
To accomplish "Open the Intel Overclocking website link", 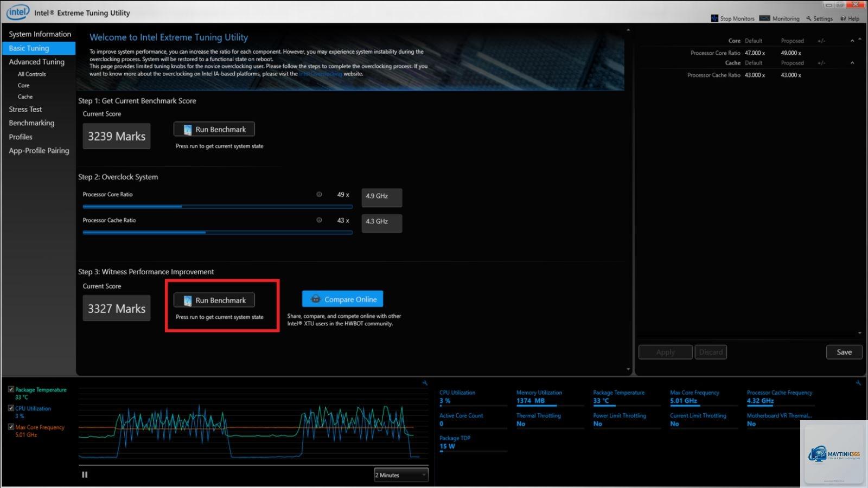I will click(x=321, y=74).
